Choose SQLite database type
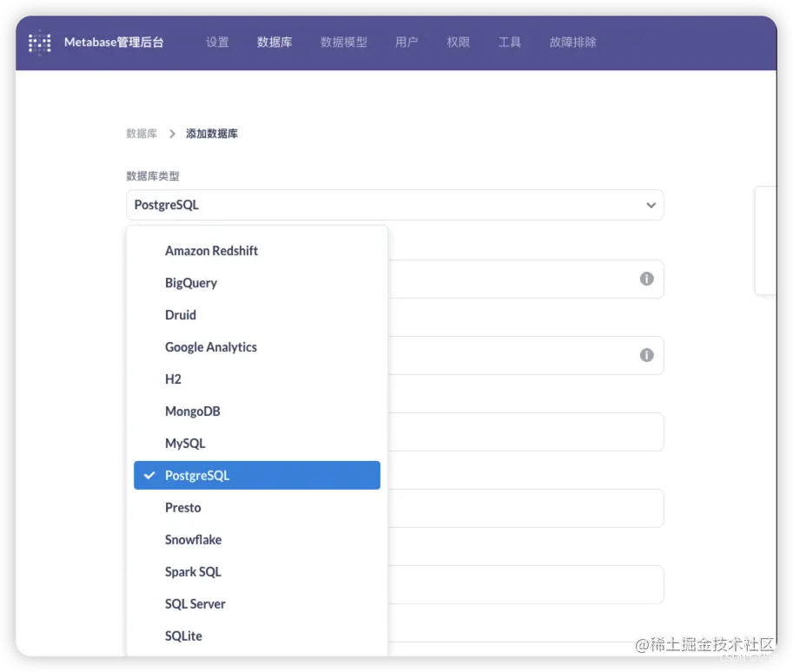 click(257, 636)
